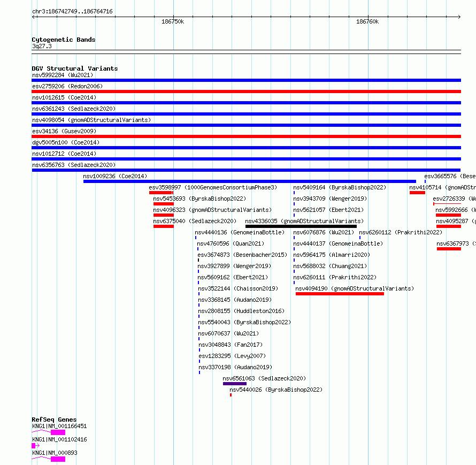The image size is (476, 465).
Task: Select KNG1|NM_000893 gene label
Action: coord(55,453)
